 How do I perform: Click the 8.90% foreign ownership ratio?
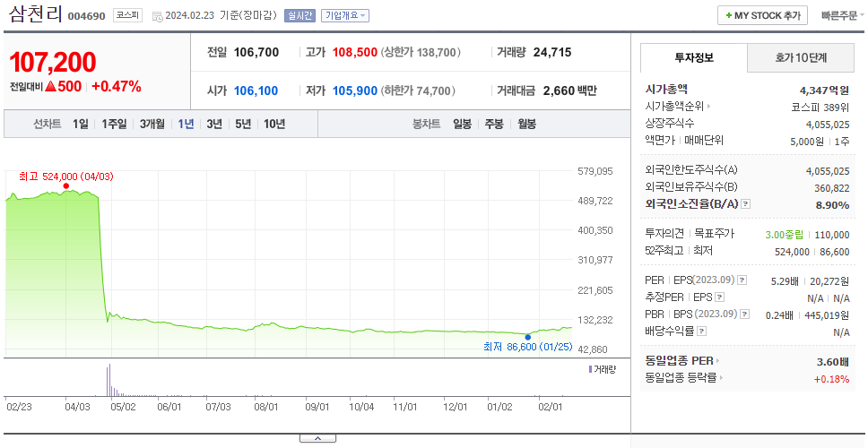tap(832, 205)
